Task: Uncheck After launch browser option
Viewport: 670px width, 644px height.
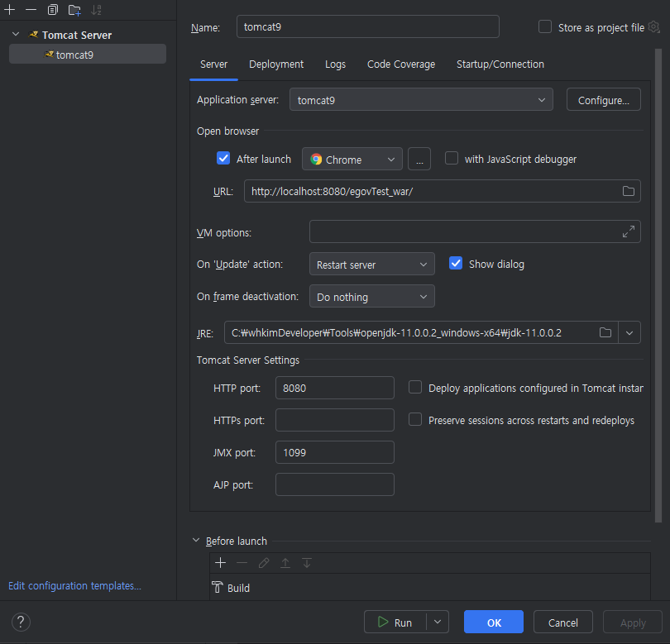Action: point(223,158)
